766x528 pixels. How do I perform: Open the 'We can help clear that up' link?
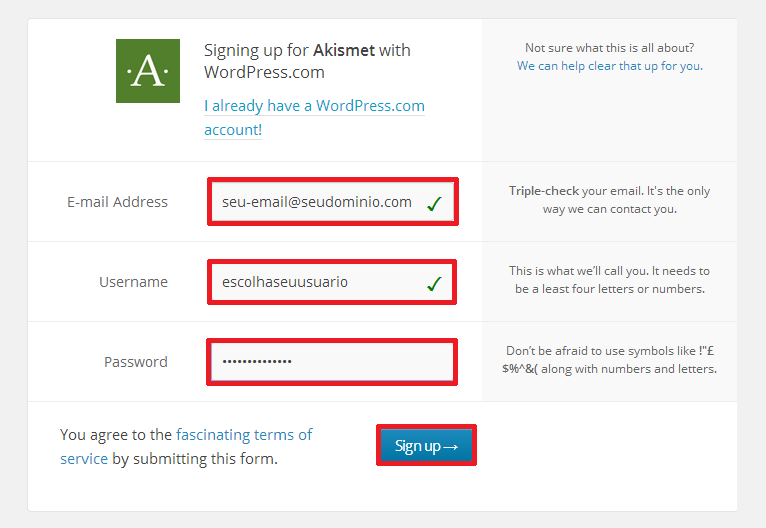(x=610, y=66)
